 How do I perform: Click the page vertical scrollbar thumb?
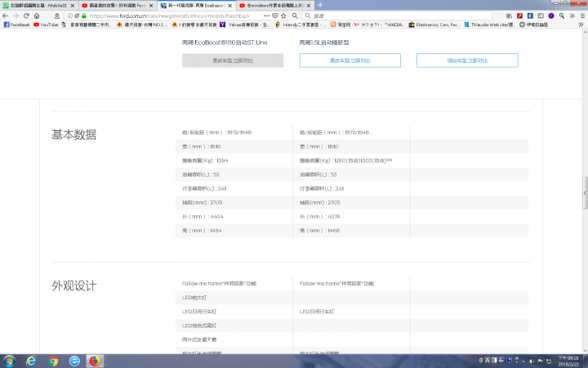click(x=585, y=193)
